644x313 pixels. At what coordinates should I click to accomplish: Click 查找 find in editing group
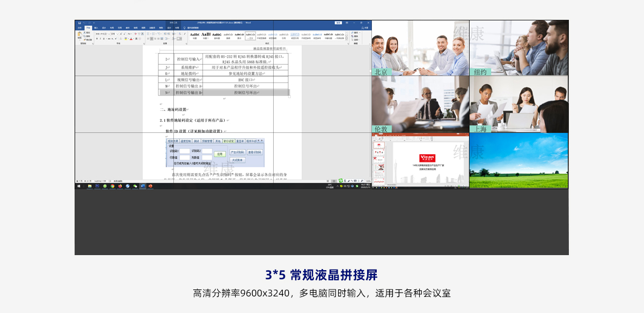[x=355, y=33]
